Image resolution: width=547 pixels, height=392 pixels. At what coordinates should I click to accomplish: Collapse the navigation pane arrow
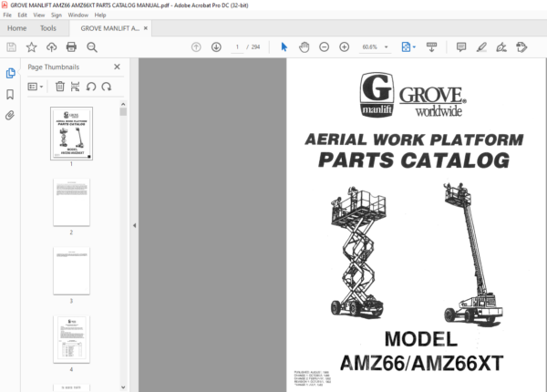(134, 225)
